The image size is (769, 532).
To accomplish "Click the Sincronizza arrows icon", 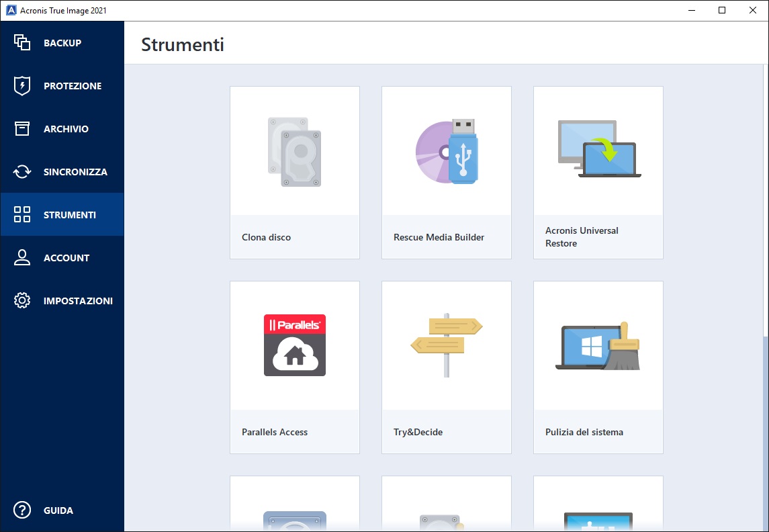I will click(22, 171).
